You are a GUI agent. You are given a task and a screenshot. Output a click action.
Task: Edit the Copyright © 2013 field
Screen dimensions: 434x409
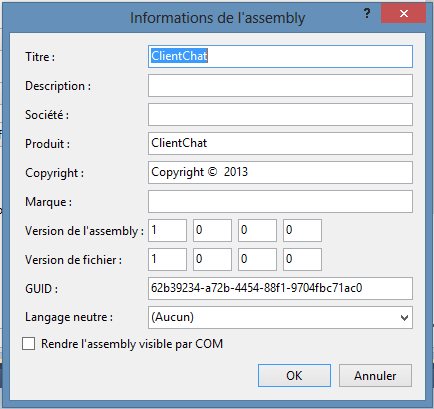[x=280, y=172]
